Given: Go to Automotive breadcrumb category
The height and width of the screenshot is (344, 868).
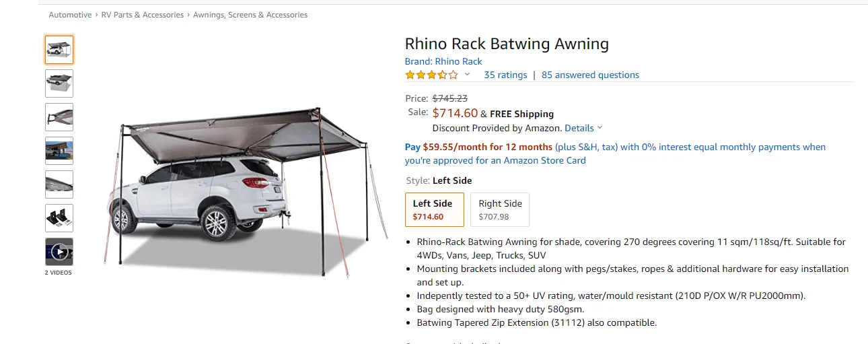Looking at the screenshot, I should [x=70, y=15].
